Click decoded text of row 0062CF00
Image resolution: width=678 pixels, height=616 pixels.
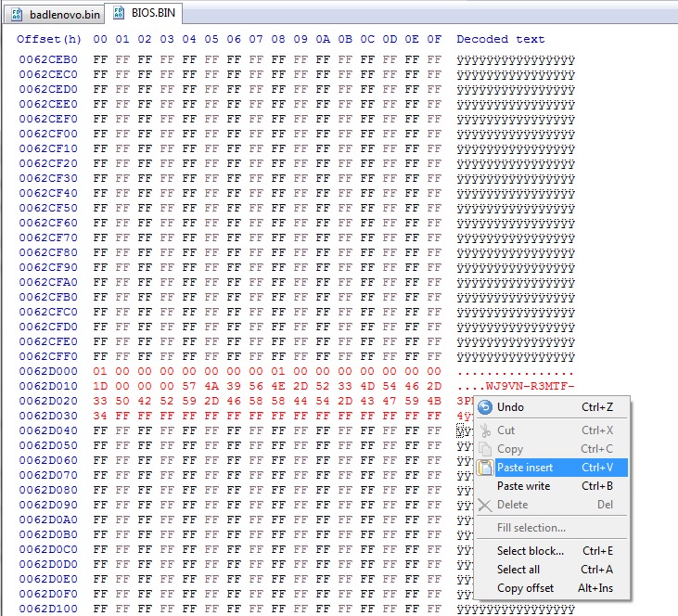[516, 134]
